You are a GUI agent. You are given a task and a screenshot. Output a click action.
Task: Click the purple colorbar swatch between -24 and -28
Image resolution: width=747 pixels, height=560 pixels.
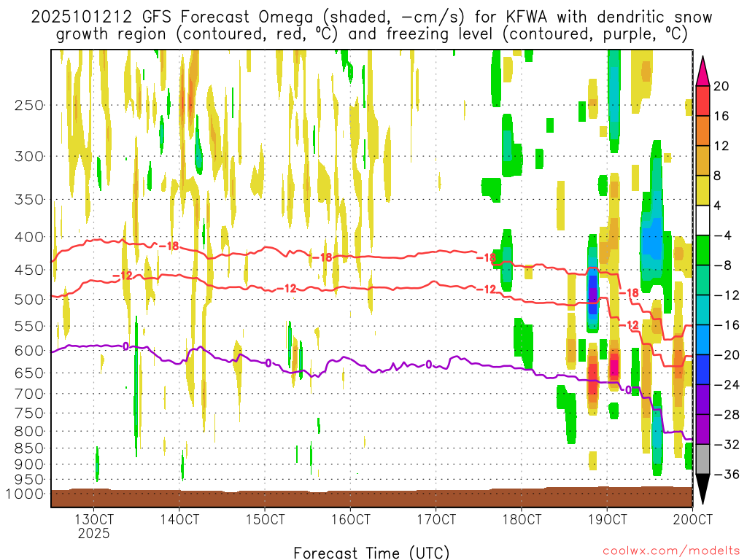coord(703,400)
